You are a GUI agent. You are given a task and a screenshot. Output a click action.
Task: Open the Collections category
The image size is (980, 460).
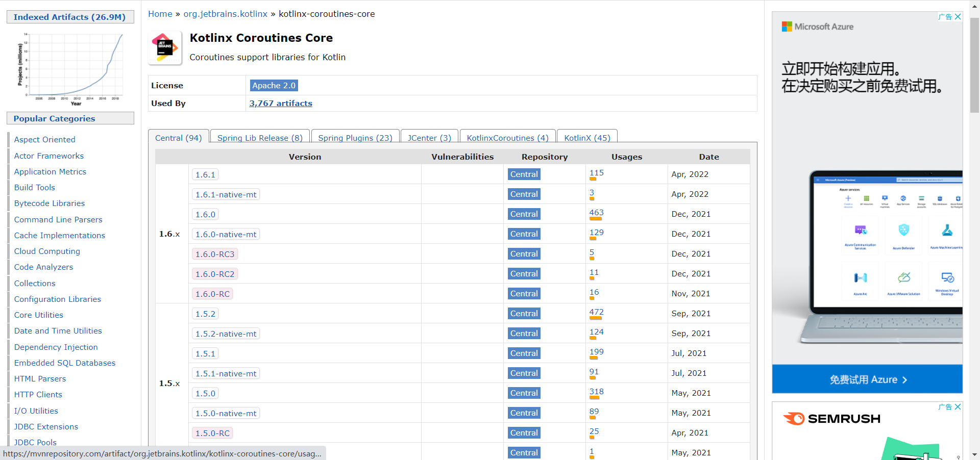point(35,284)
